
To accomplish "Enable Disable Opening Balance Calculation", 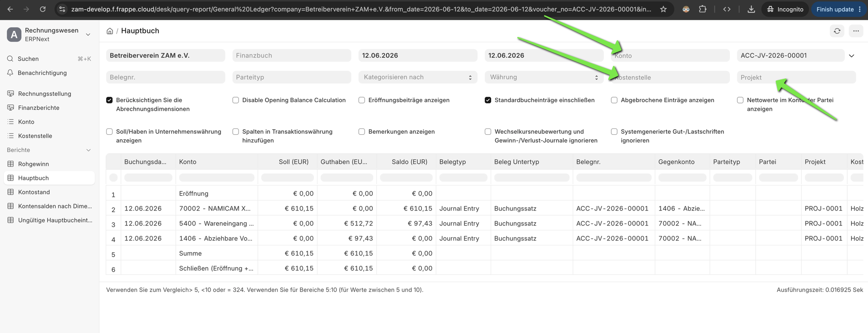I will tap(235, 100).
